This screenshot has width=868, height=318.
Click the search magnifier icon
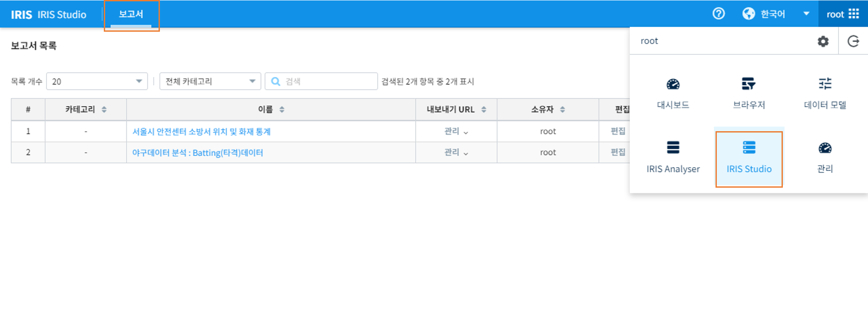(275, 81)
